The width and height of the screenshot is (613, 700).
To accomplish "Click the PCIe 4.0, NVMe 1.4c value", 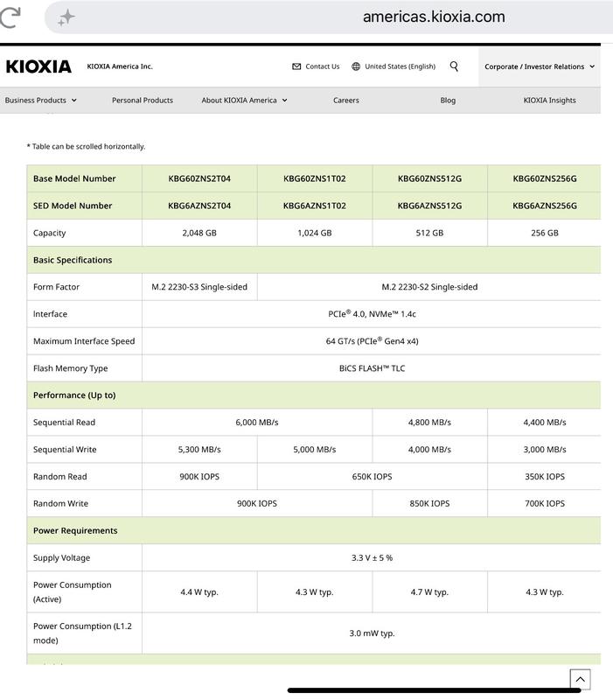I will click(372, 314).
